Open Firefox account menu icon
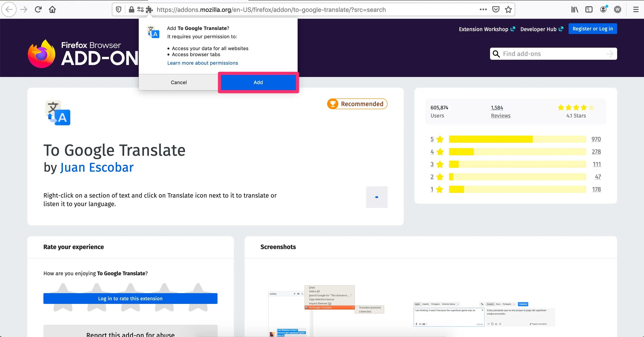 [603, 9]
